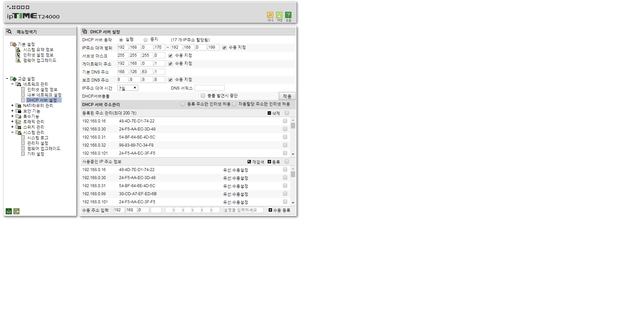644x325 pixels.
Task: Go to home via bottom-left house icon
Action: [x=9, y=211]
